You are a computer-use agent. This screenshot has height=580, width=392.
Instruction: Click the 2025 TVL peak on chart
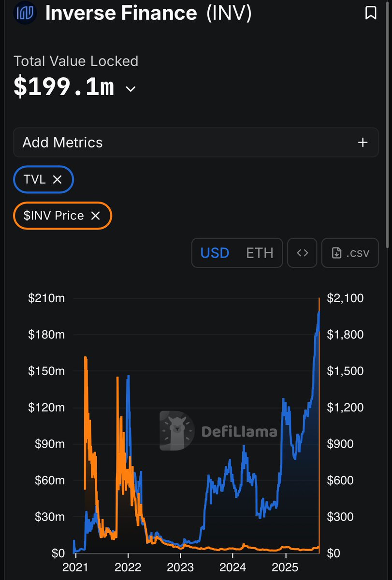pos(319,313)
